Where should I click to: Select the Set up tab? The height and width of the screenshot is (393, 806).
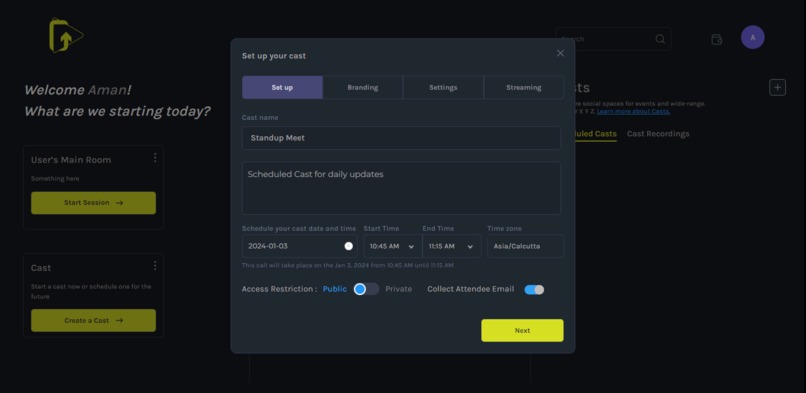tap(282, 87)
